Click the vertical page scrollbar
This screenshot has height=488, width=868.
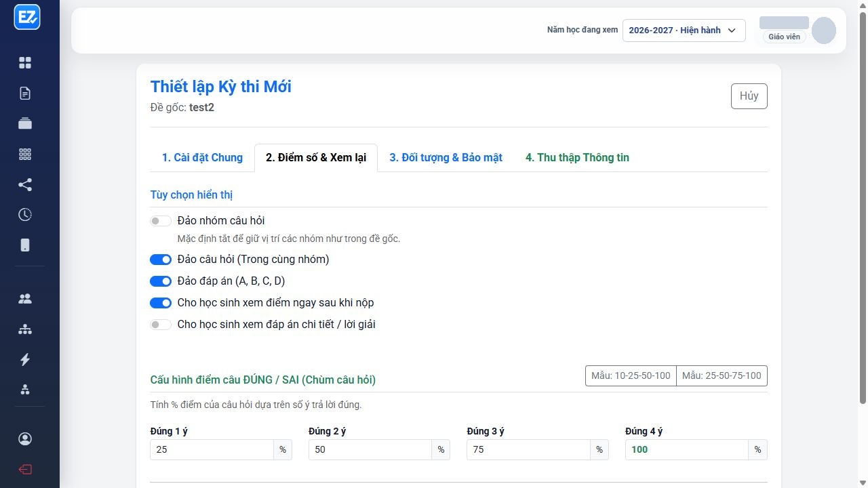[863, 207]
